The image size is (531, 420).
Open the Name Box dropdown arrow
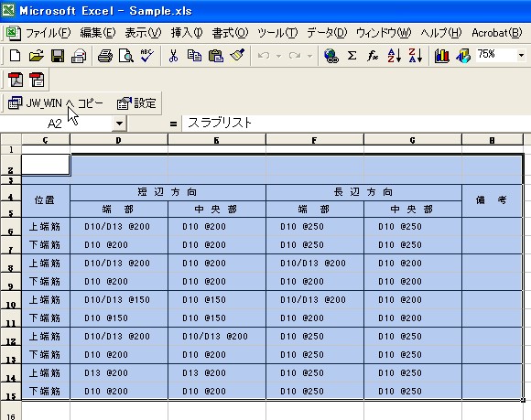click(119, 124)
